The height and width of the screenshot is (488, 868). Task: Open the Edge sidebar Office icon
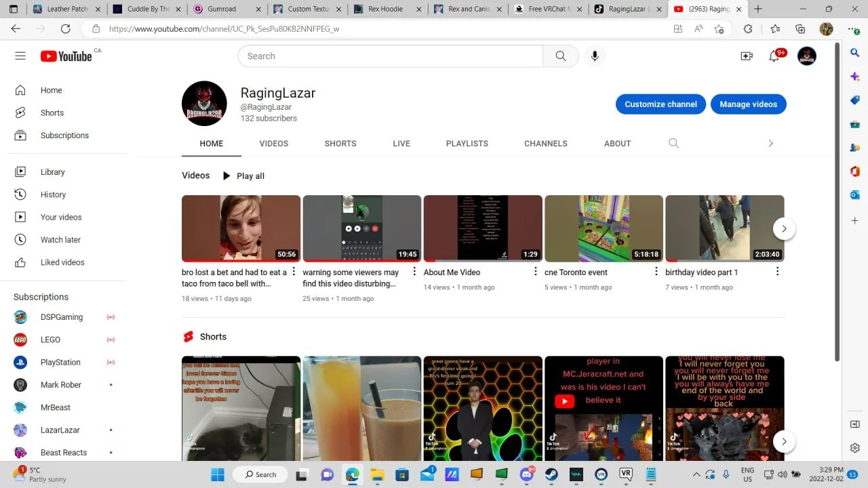(x=855, y=171)
